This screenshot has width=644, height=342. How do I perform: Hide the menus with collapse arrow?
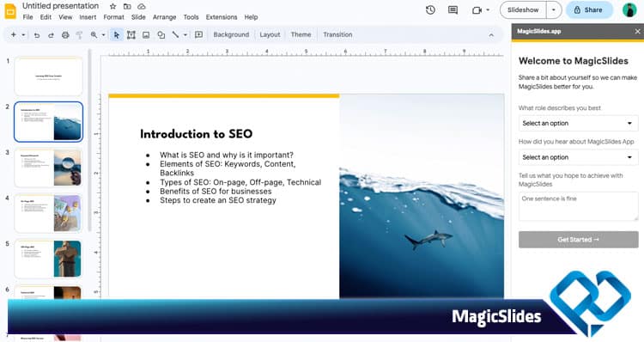pyautogui.click(x=491, y=35)
